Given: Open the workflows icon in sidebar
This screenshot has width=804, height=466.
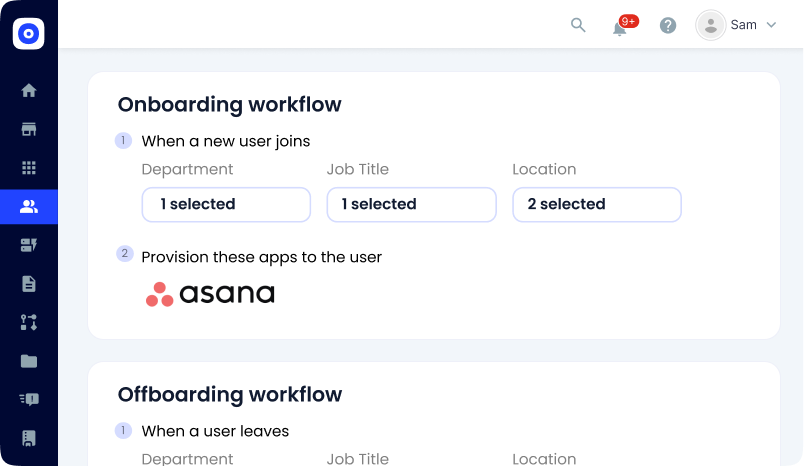Looking at the screenshot, I should coord(29,322).
